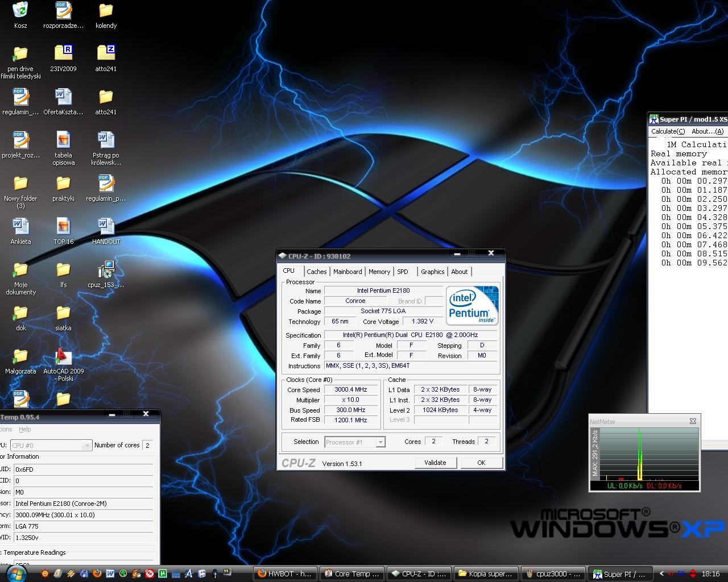Click the system clock showing 18:16
Screen dimensions: 728x582
coord(711,574)
